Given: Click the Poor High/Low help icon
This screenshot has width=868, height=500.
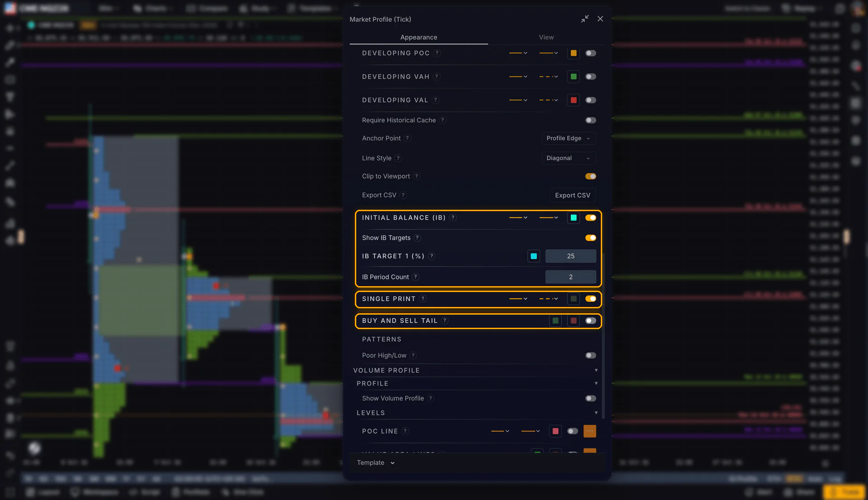Looking at the screenshot, I should point(413,355).
